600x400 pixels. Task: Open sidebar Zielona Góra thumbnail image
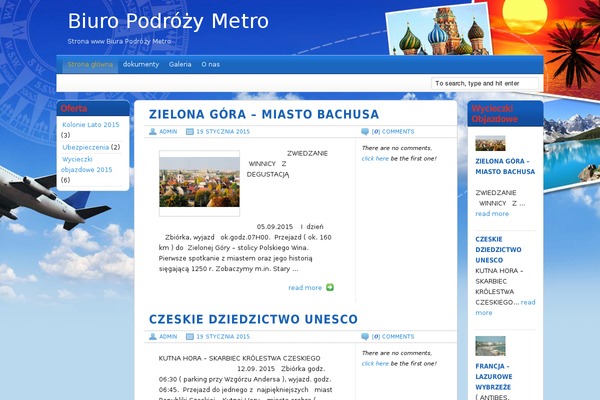click(x=490, y=143)
